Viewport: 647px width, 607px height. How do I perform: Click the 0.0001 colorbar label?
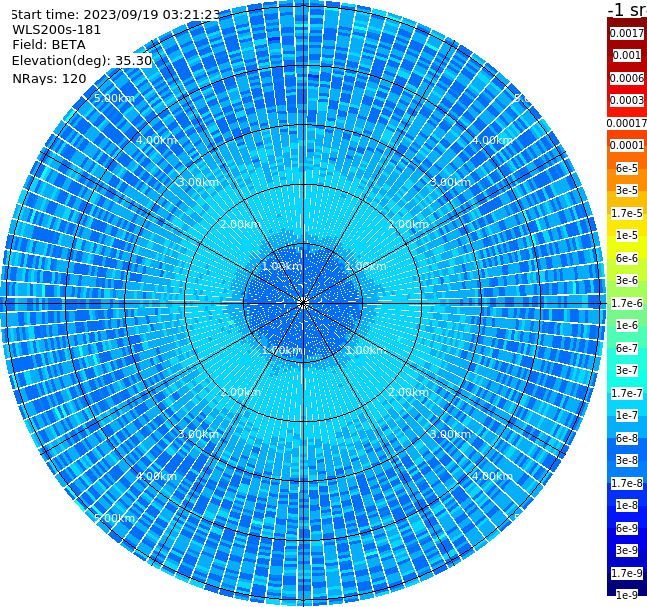pos(627,145)
